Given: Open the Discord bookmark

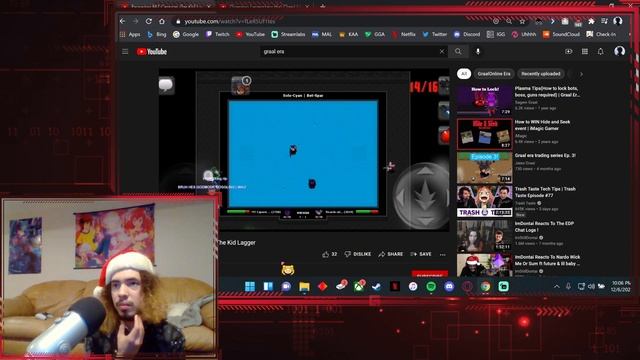Looking at the screenshot, I should point(467,35).
